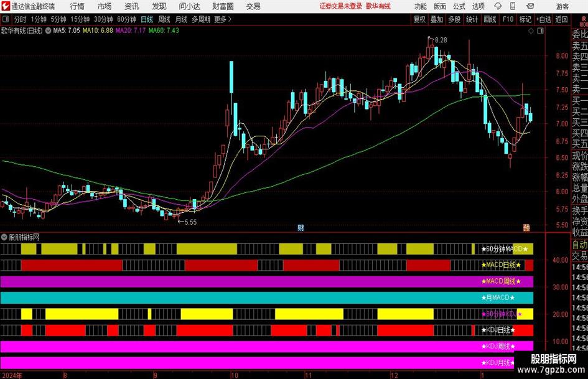Click the MA60: 7.43 indicator value
The image size is (588, 379).
pos(164,30)
